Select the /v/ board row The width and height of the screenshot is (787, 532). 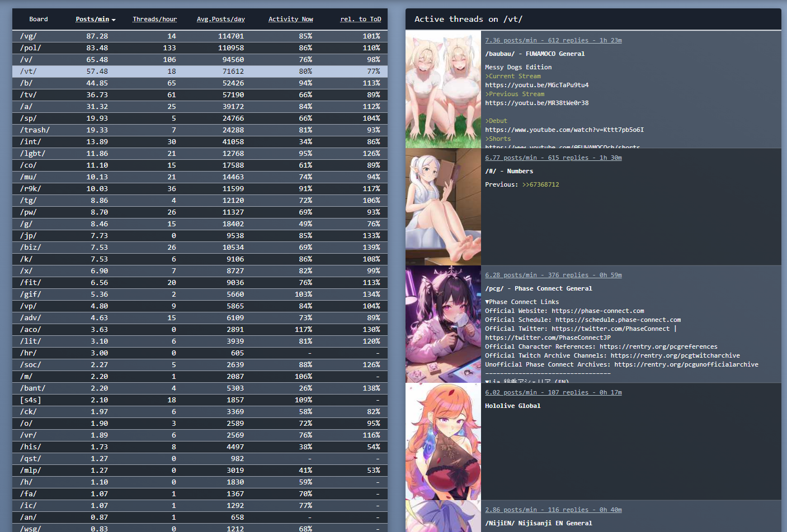click(200, 60)
